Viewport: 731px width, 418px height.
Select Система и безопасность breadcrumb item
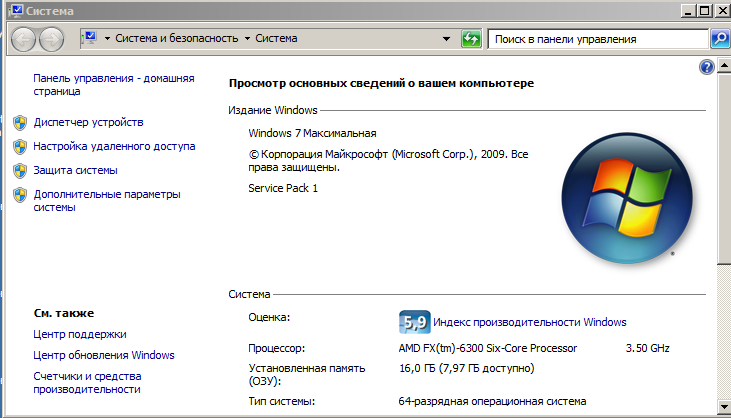177,39
